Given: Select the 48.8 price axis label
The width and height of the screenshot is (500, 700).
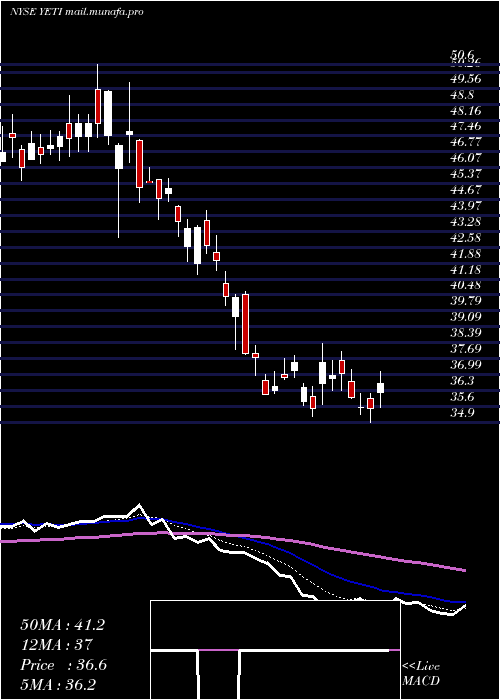Looking at the screenshot, I should (462, 95).
